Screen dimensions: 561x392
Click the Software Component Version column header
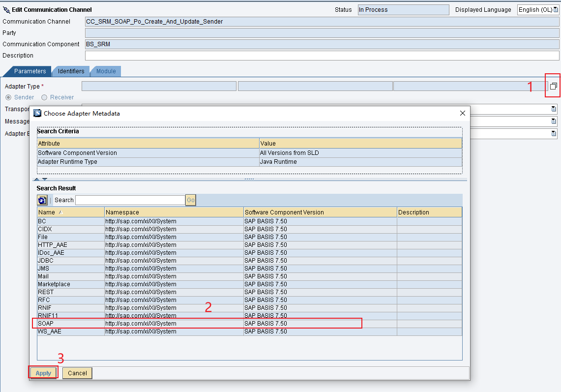click(320, 212)
